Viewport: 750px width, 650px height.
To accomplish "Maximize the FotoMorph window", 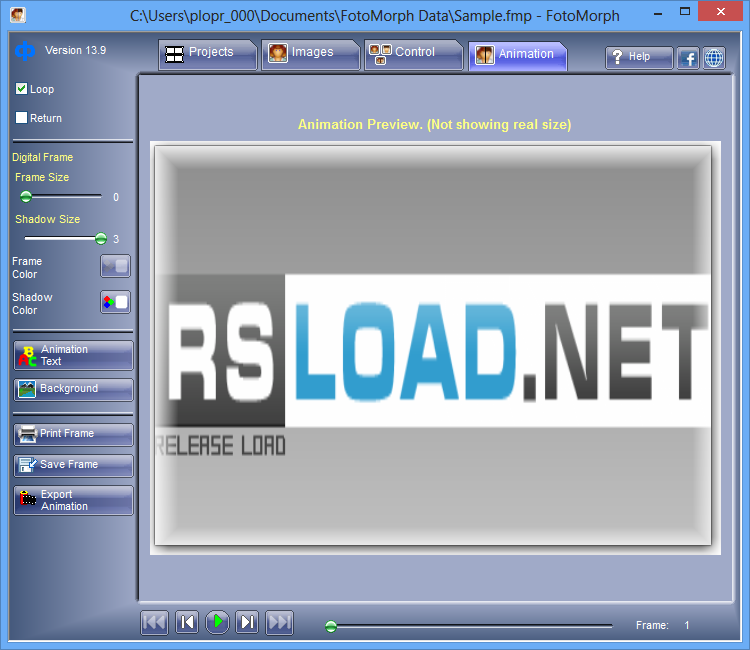I will (x=685, y=12).
